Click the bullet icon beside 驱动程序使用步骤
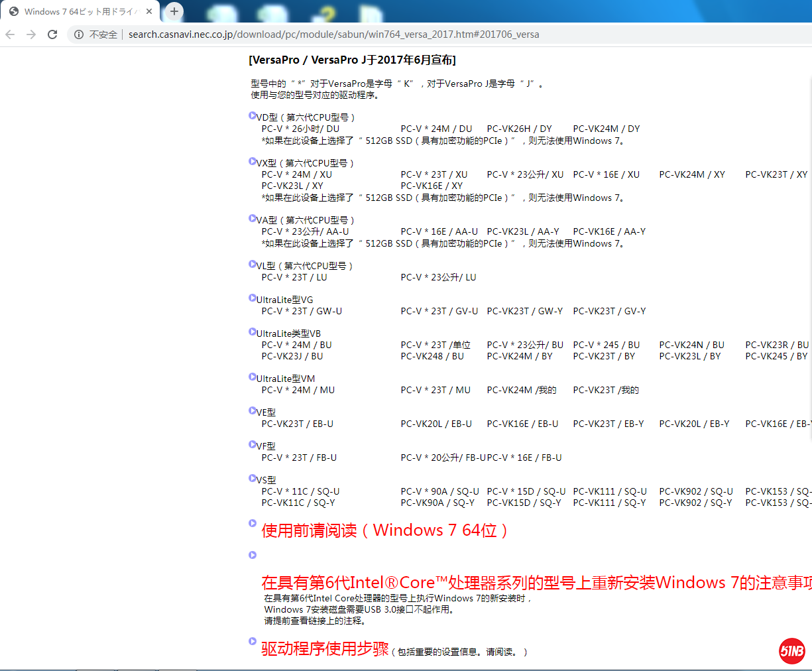 click(253, 641)
